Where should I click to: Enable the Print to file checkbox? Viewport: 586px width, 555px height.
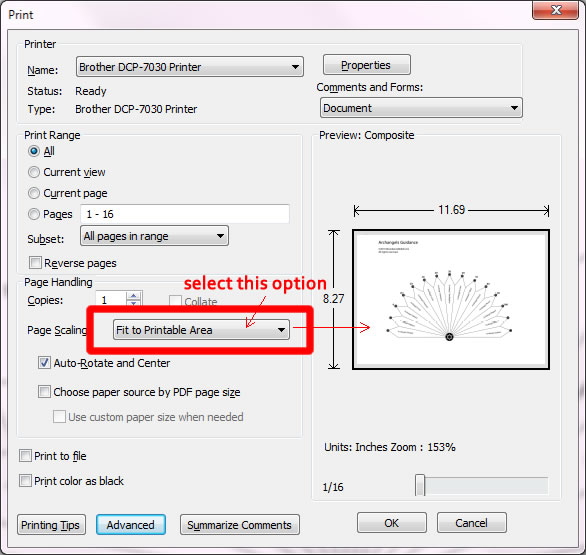25,456
